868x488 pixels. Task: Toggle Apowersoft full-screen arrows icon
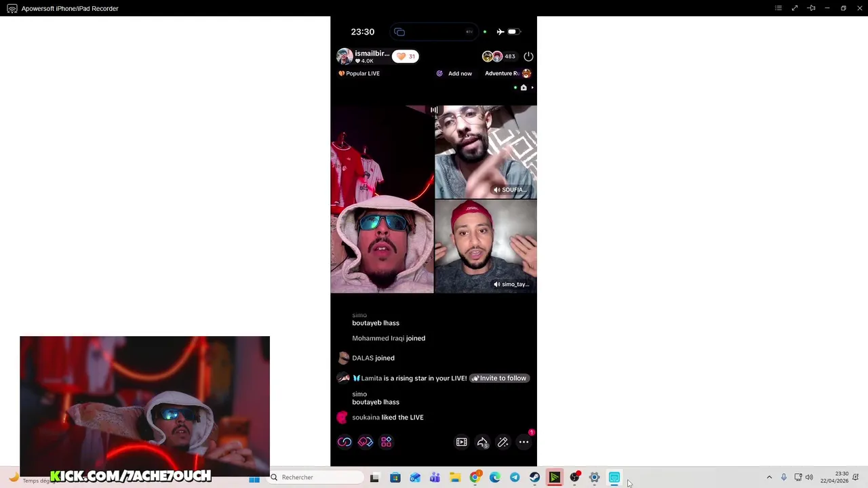[795, 8]
